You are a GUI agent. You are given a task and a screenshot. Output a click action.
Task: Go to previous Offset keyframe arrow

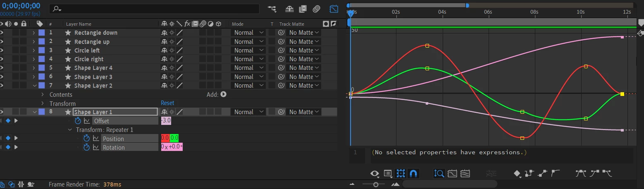[2, 121]
